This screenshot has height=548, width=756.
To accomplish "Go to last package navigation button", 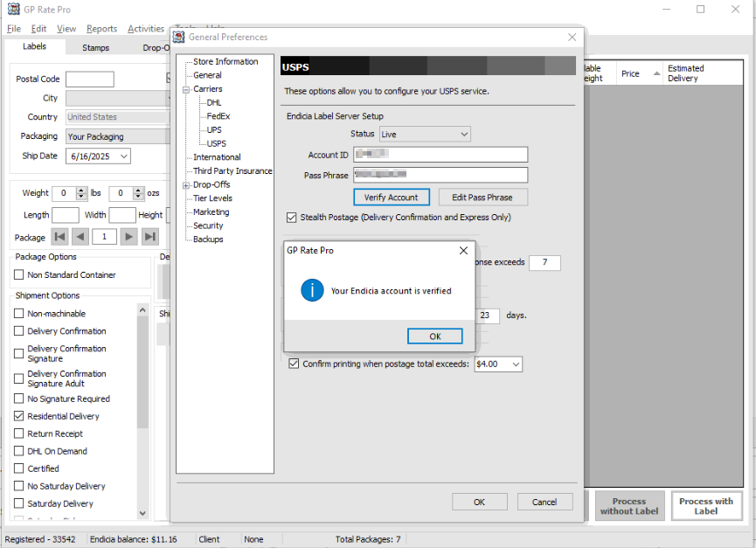I will coord(150,237).
